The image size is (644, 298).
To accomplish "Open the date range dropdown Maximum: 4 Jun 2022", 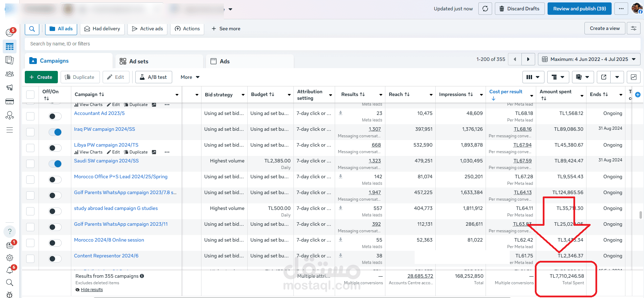I will pyautogui.click(x=589, y=59).
